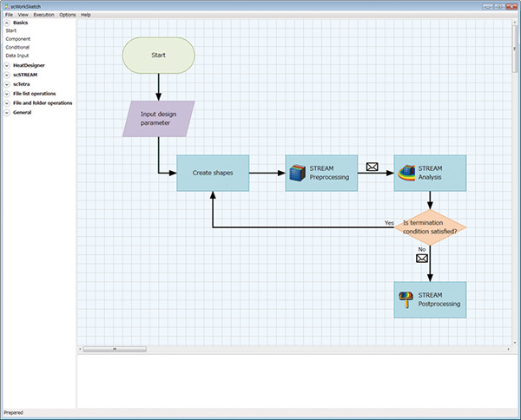Open the File menu
The image size is (521, 420).
9,15
